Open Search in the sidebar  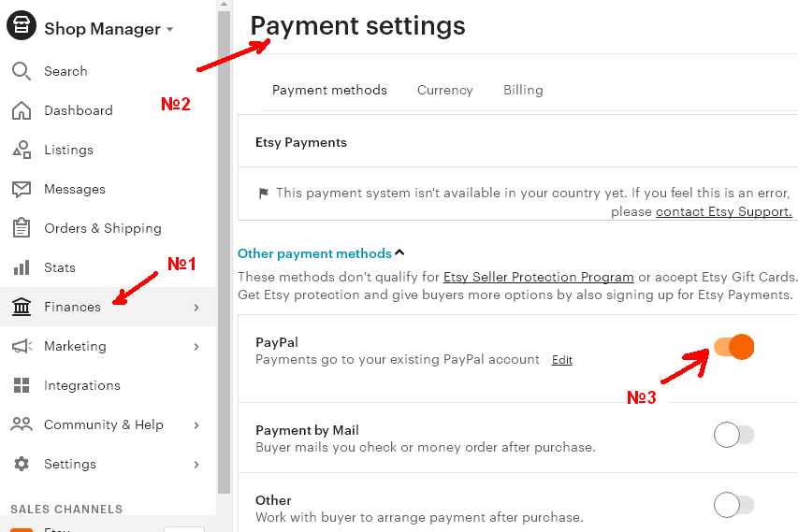click(x=108, y=71)
